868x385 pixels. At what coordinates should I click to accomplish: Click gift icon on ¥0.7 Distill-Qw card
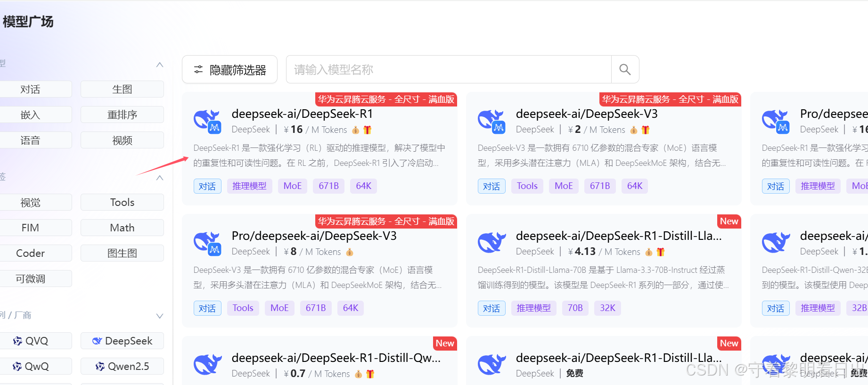point(370,374)
